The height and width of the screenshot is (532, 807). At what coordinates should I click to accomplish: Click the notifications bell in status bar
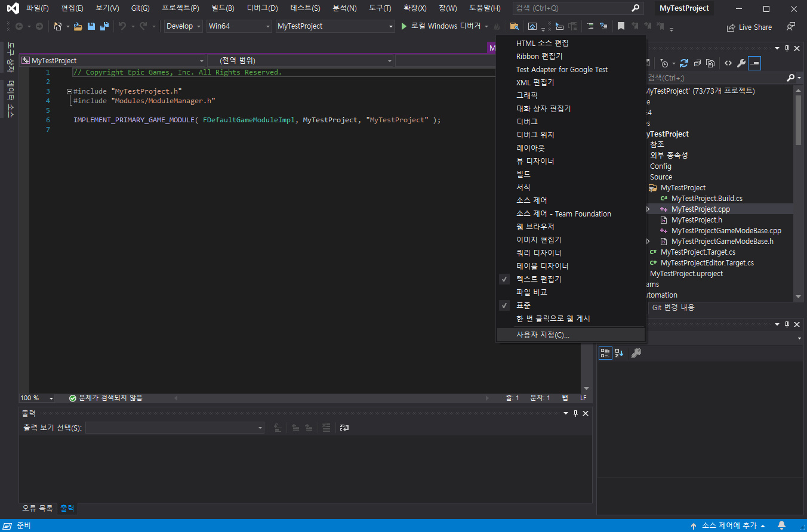pos(781,525)
